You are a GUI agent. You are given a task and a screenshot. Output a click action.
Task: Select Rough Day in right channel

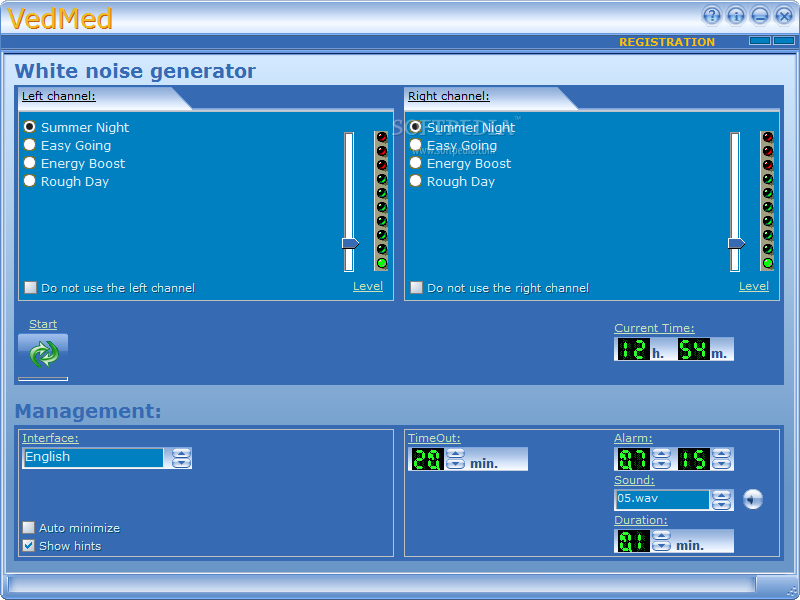coord(452,181)
